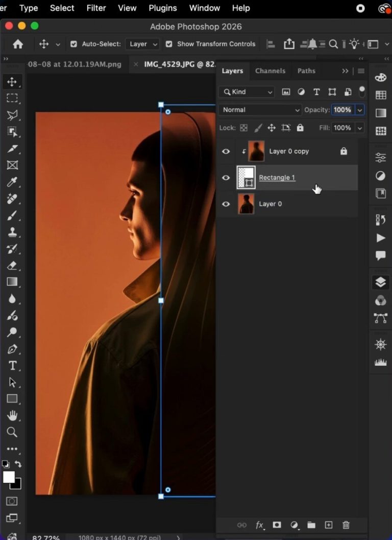Click the Home icon in options bar
Image resolution: width=392 pixels, height=540 pixels.
pos(18,44)
